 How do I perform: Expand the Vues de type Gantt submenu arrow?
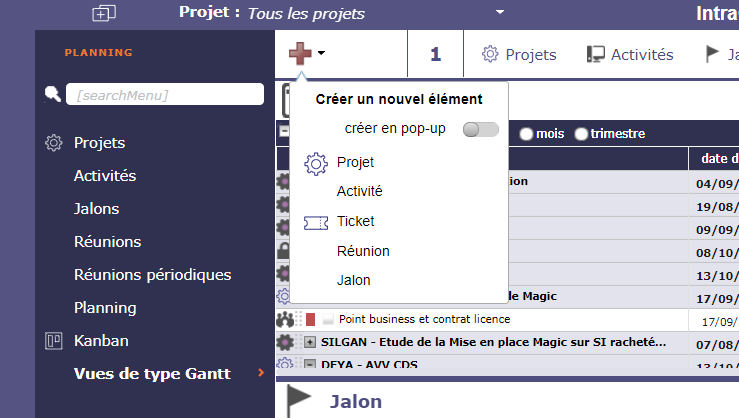(261, 374)
